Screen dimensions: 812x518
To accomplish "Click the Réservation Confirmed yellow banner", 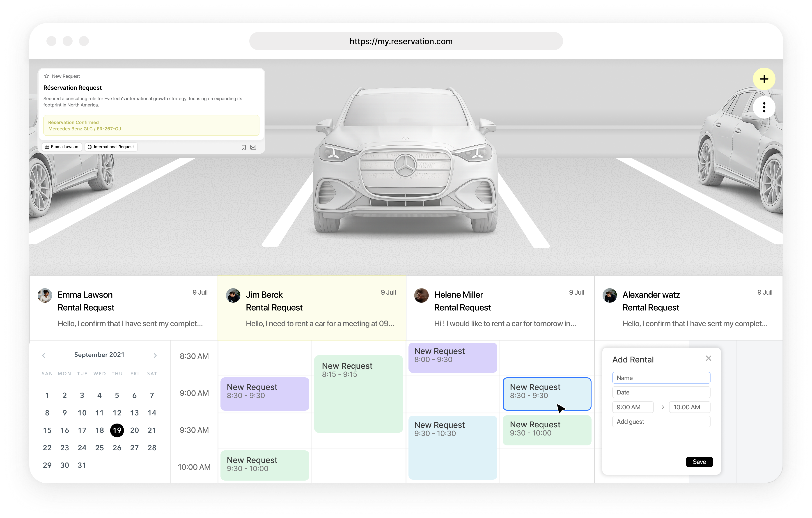I will pos(151,126).
